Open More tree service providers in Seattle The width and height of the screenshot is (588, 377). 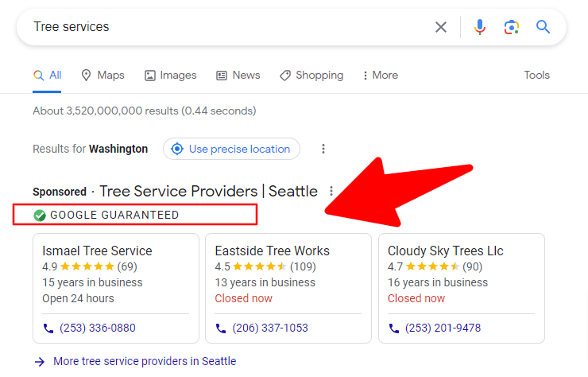click(145, 361)
